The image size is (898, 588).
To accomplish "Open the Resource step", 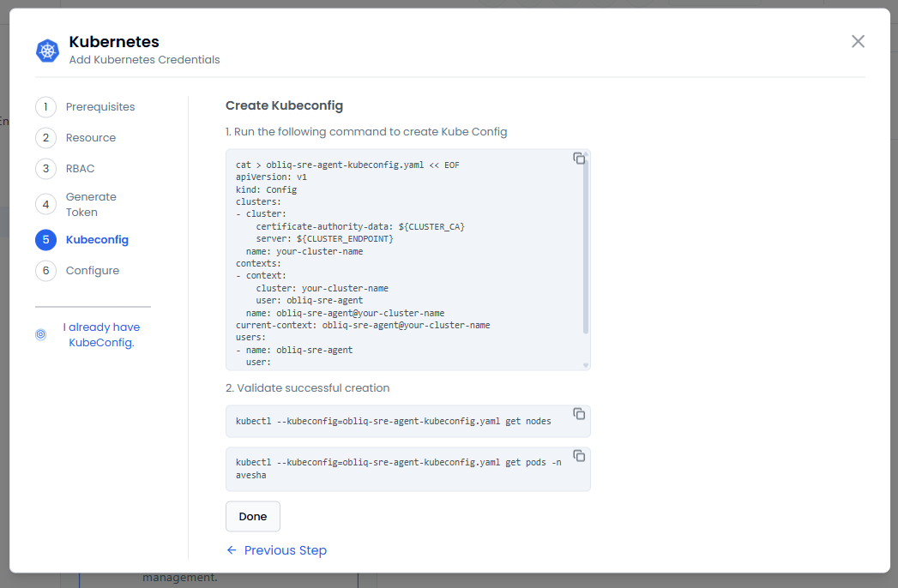I will [91, 138].
